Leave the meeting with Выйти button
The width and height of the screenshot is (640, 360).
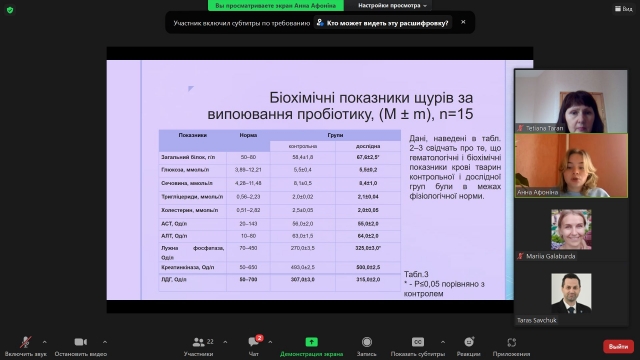click(x=618, y=347)
